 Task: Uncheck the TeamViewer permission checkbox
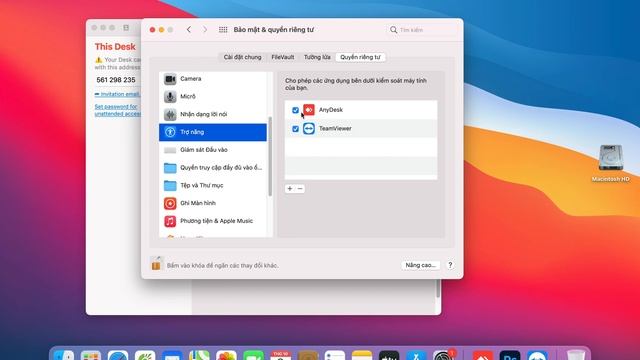coord(296,129)
